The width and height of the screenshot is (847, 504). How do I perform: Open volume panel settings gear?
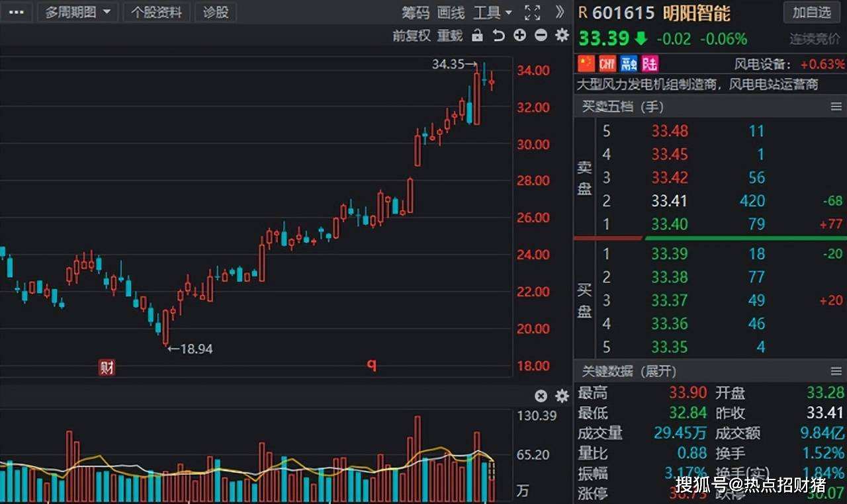coord(562,396)
